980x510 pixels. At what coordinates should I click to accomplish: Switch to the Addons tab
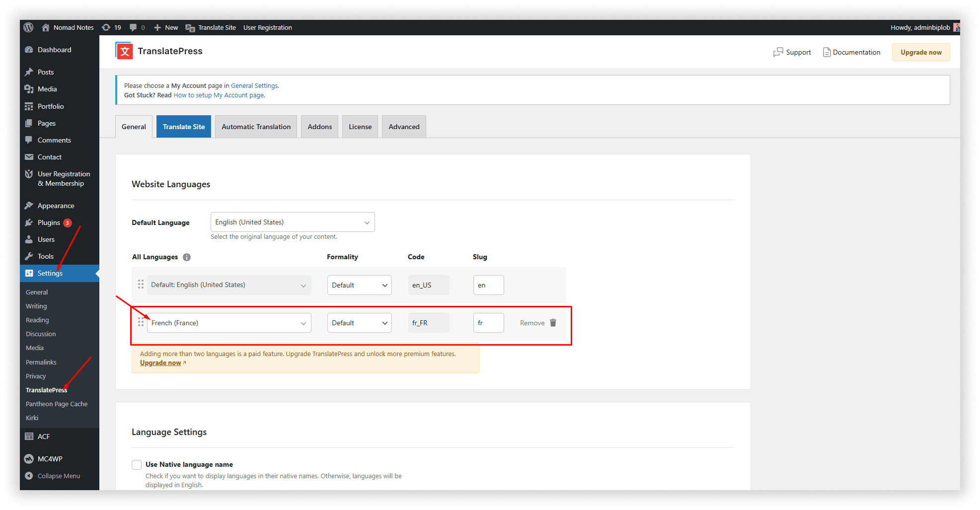tap(319, 127)
